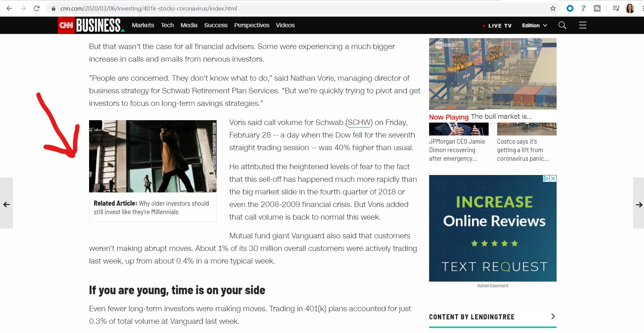Open Videos section

click(x=285, y=25)
